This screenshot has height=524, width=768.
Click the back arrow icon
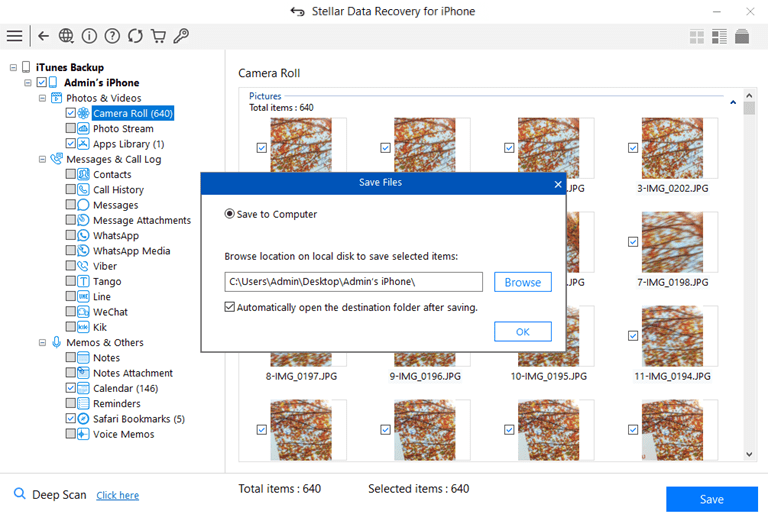43,36
